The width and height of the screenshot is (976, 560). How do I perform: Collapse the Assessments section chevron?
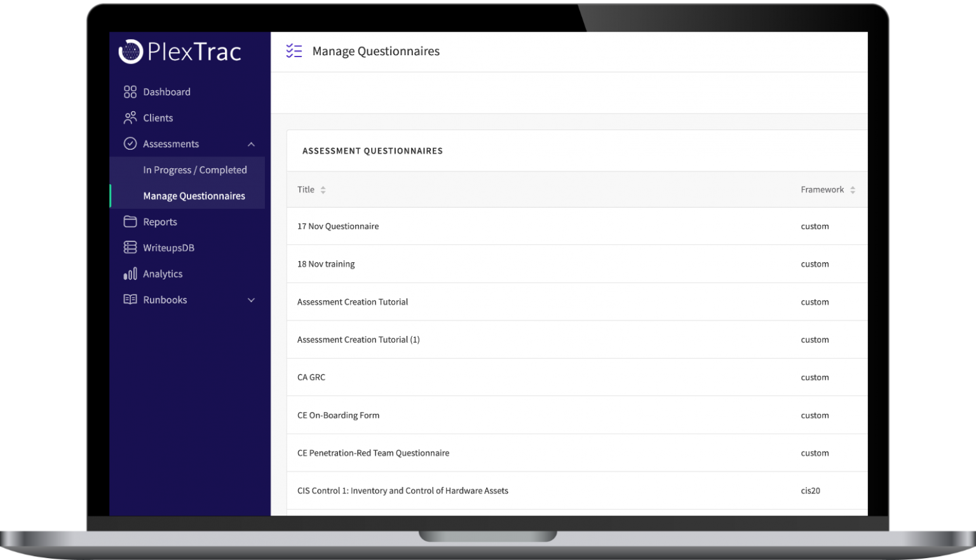click(x=252, y=143)
